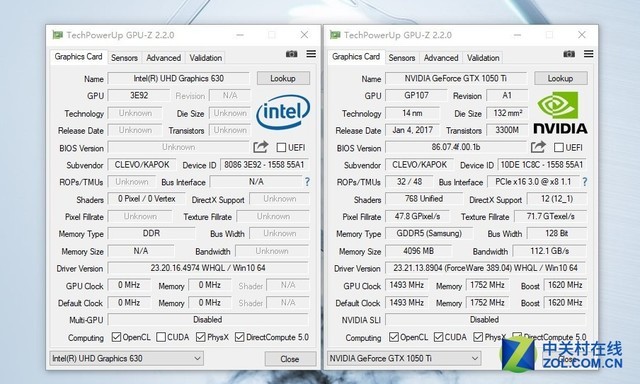Click ROPs/TMUs value 32 / 48
The image size is (640, 384).
tap(409, 182)
